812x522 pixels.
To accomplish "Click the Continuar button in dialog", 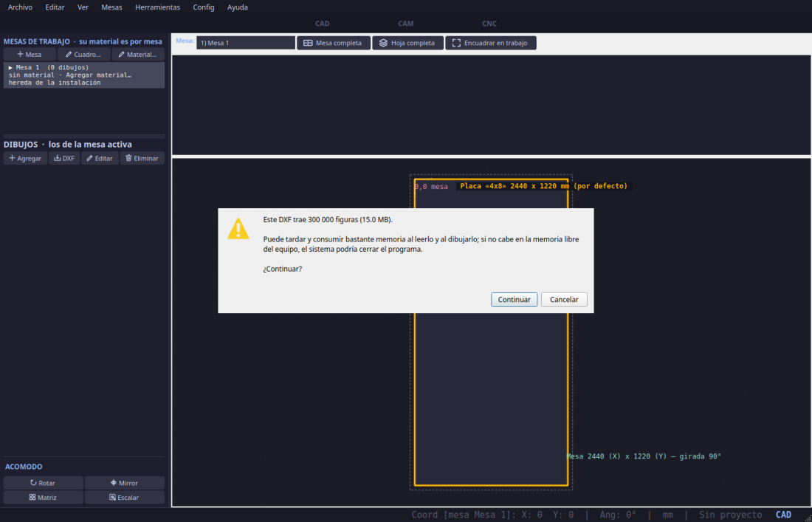I will click(514, 299).
